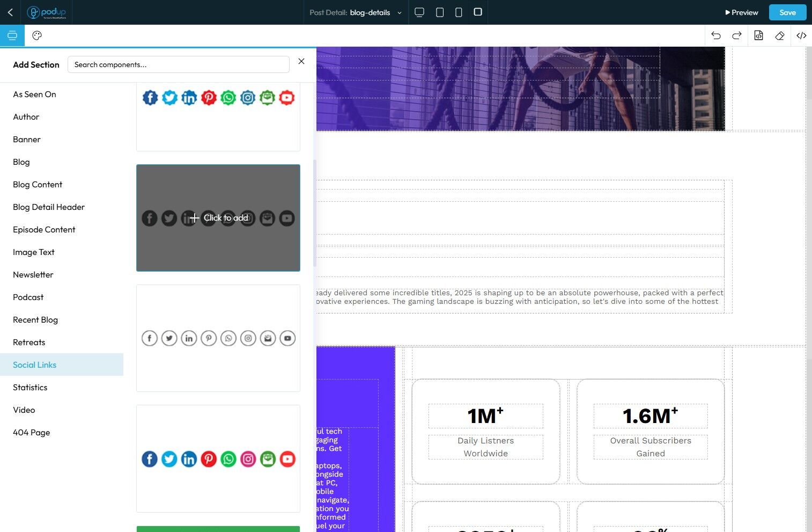Choose the 404 Page category
The width and height of the screenshot is (812, 532).
[62, 432]
